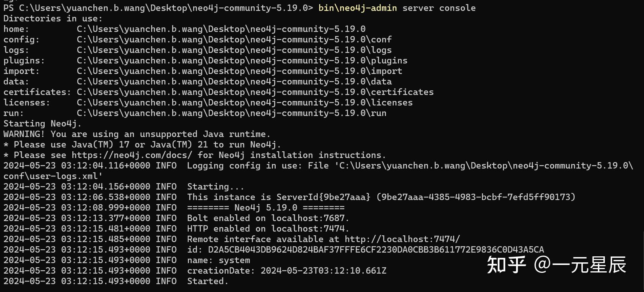Click the unsupported Java runtime WARNING line
This screenshot has width=644, height=292.
pos(137,134)
